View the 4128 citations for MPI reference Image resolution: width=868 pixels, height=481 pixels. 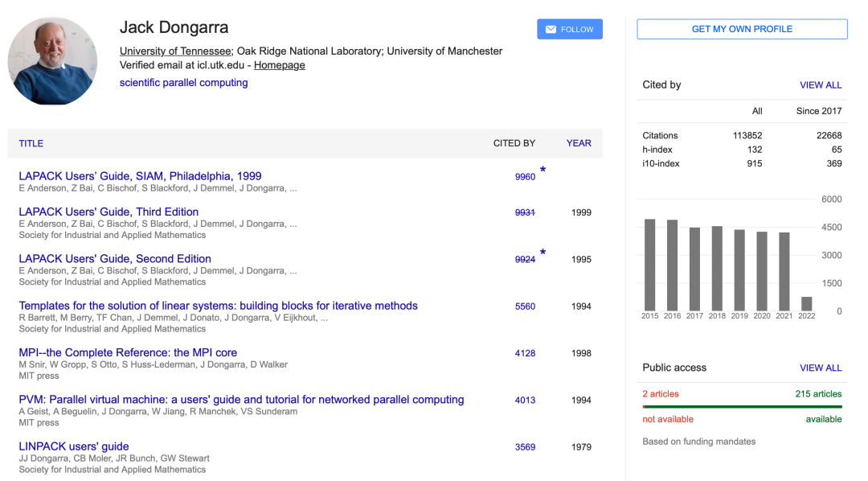(525, 353)
